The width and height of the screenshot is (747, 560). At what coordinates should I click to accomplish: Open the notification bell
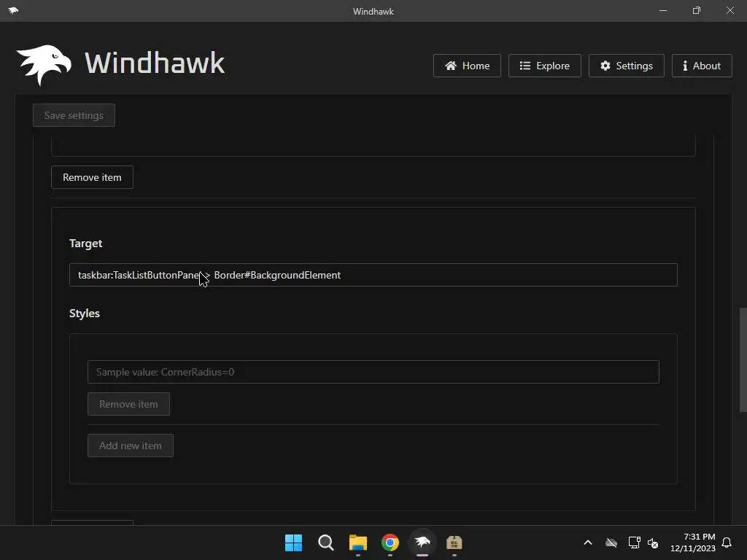click(x=727, y=542)
